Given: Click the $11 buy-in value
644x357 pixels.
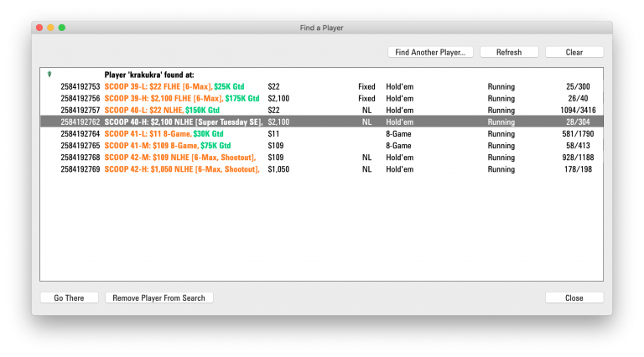Looking at the screenshot, I should [273, 134].
